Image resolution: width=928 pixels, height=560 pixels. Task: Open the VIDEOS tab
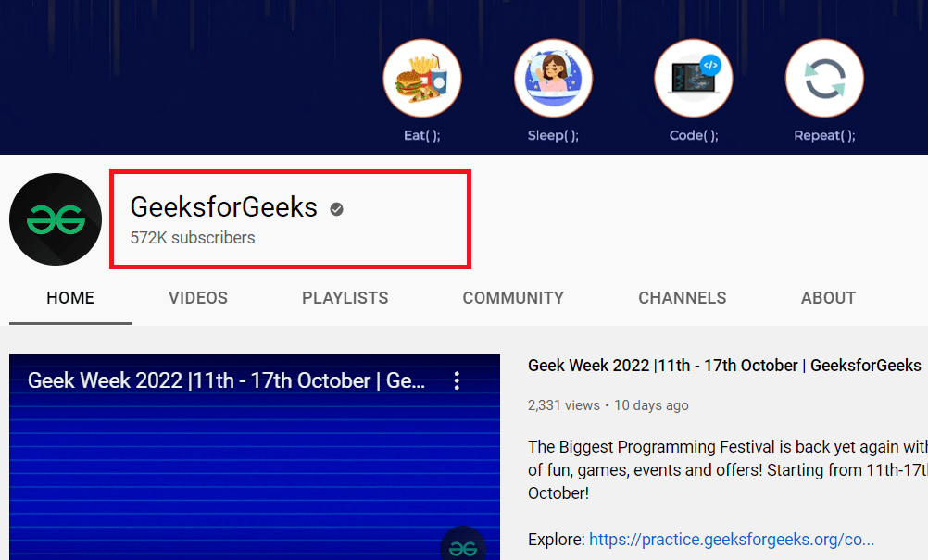coord(197,298)
